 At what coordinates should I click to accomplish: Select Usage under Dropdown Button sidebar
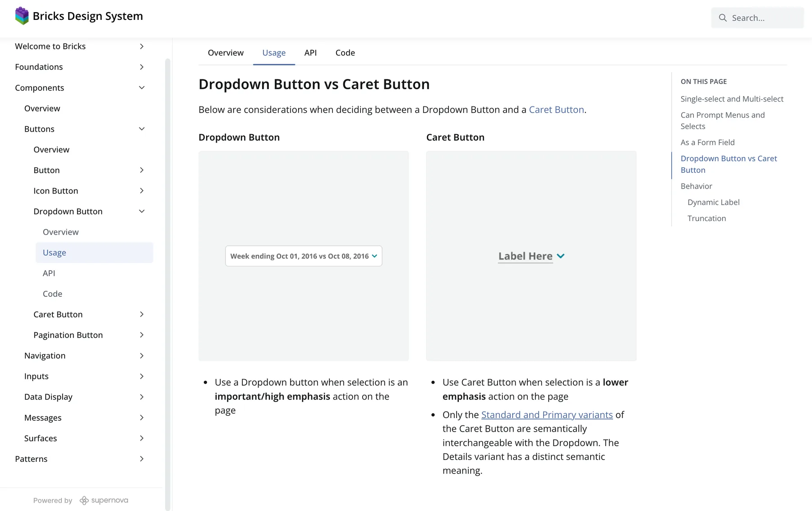point(94,253)
